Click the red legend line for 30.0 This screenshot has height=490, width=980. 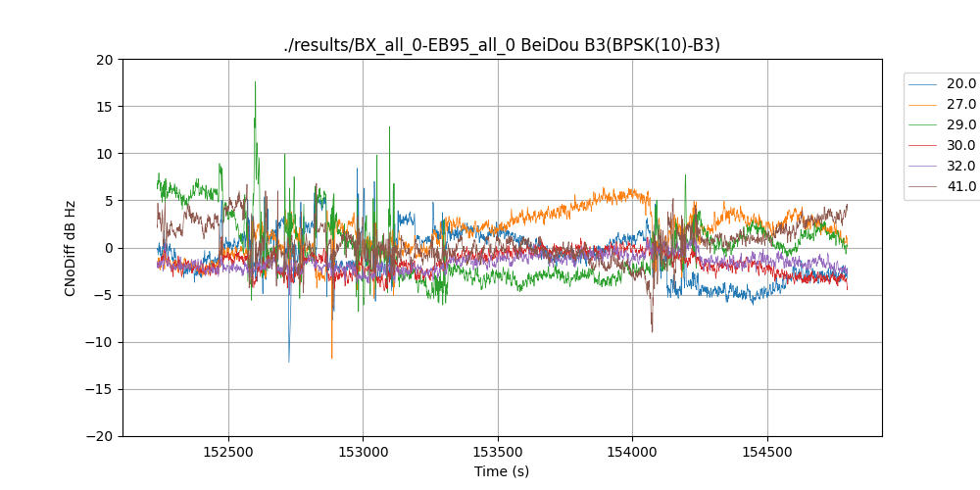923,145
